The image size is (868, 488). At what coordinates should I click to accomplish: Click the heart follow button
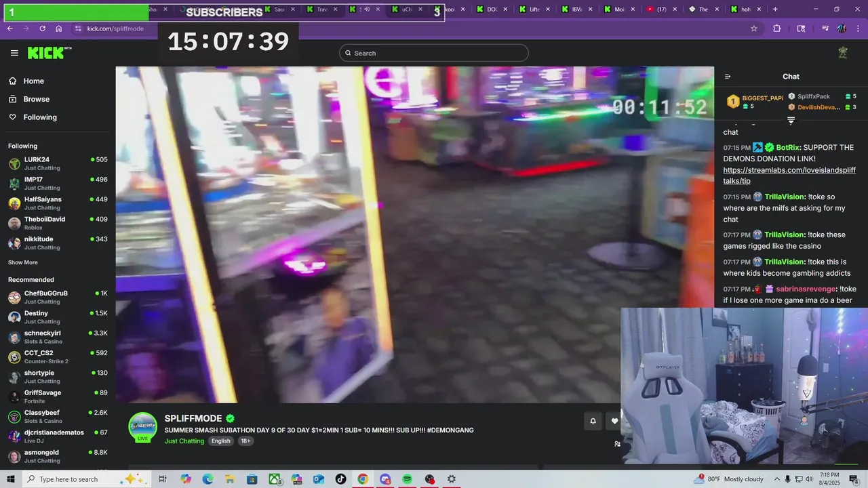[614, 421]
